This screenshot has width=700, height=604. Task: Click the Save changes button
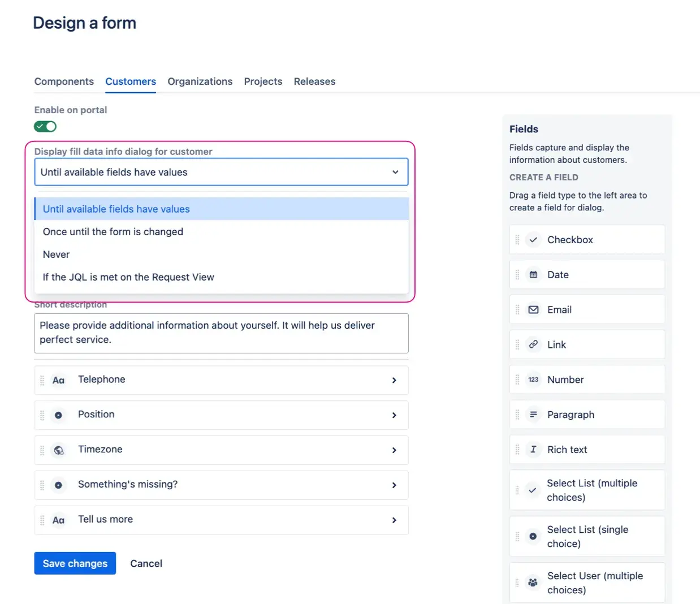click(75, 563)
